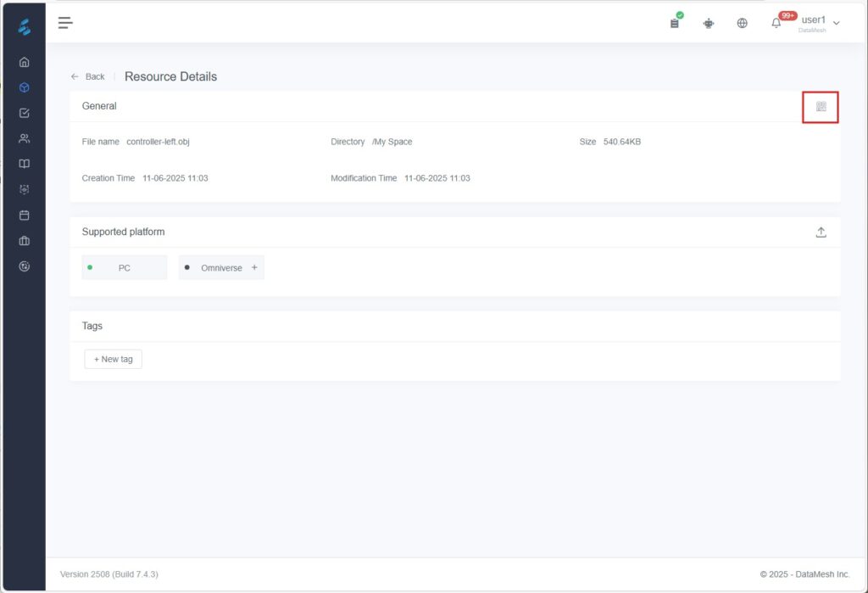Screen dimensions: 868x593
Task: Open the Home icon in the sidebar
Action: pyautogui.click(x=25, y=62)
